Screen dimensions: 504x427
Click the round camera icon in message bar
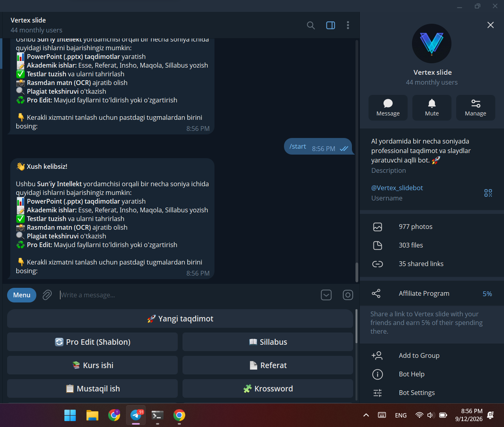tap(348, 295)
